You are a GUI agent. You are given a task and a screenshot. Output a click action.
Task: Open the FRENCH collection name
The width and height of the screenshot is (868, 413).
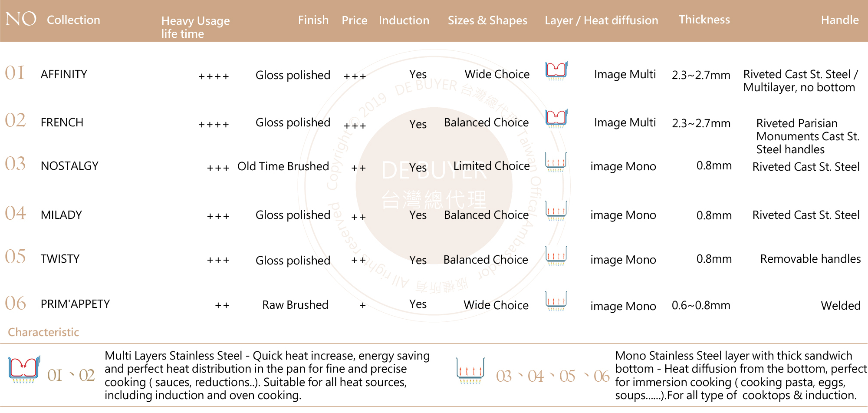(x=62, y=122)
